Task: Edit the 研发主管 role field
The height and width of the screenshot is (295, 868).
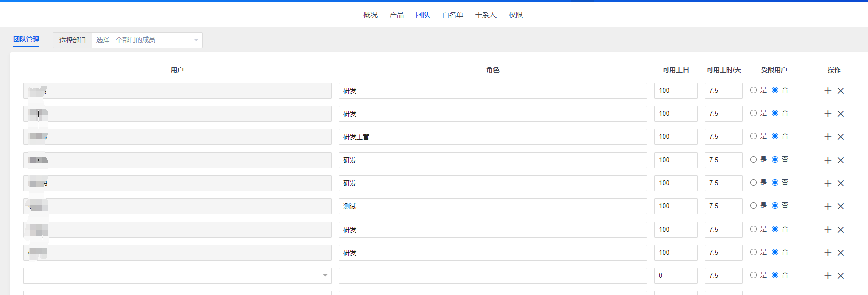Action: click(493, 137)
